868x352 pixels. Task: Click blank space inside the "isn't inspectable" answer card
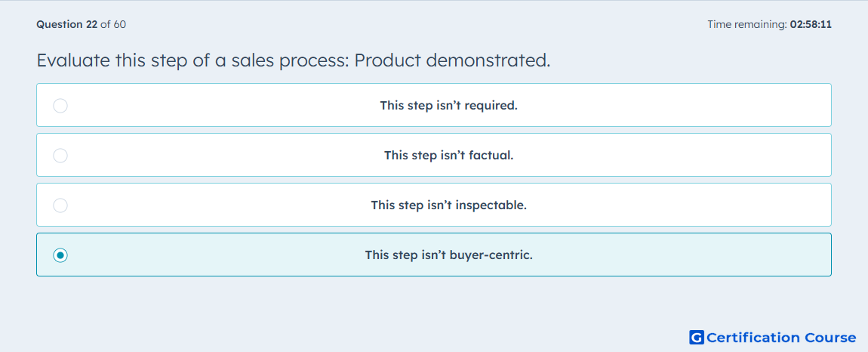[x=664, y=205]
